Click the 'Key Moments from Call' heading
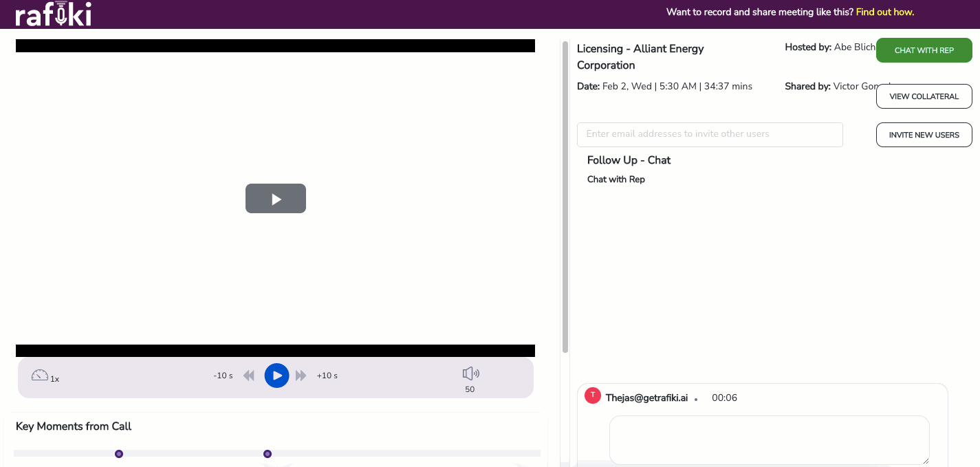980x467 pixels. [x=74, y=426]
